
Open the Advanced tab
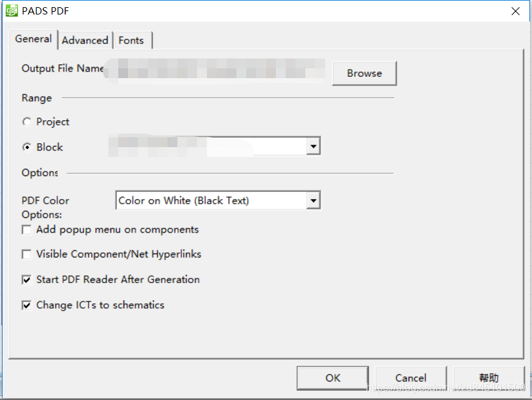coord(85,40)
